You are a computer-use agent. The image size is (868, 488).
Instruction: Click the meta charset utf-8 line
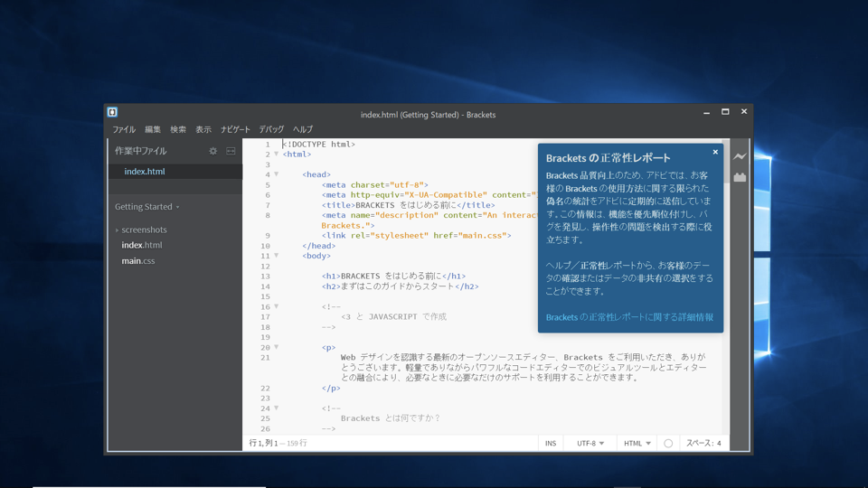pyautogui.click(x=374, y=184)
